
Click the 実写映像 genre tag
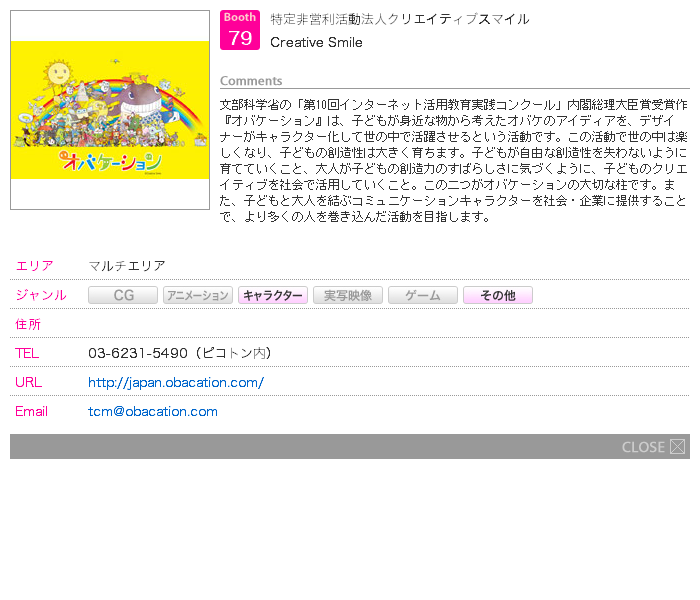(x=348, y=295)
